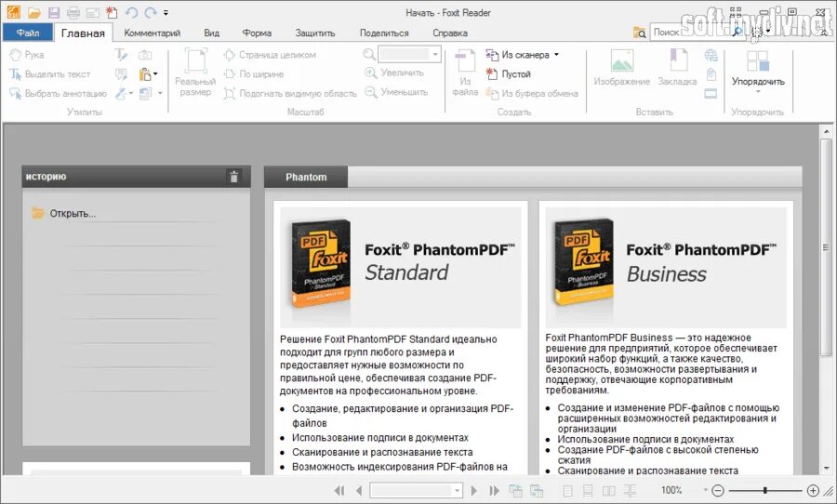The width and height of the screenshot is (837, 504).
Task: Choose По ширине fit option
Action: click(x=254, y=74)
